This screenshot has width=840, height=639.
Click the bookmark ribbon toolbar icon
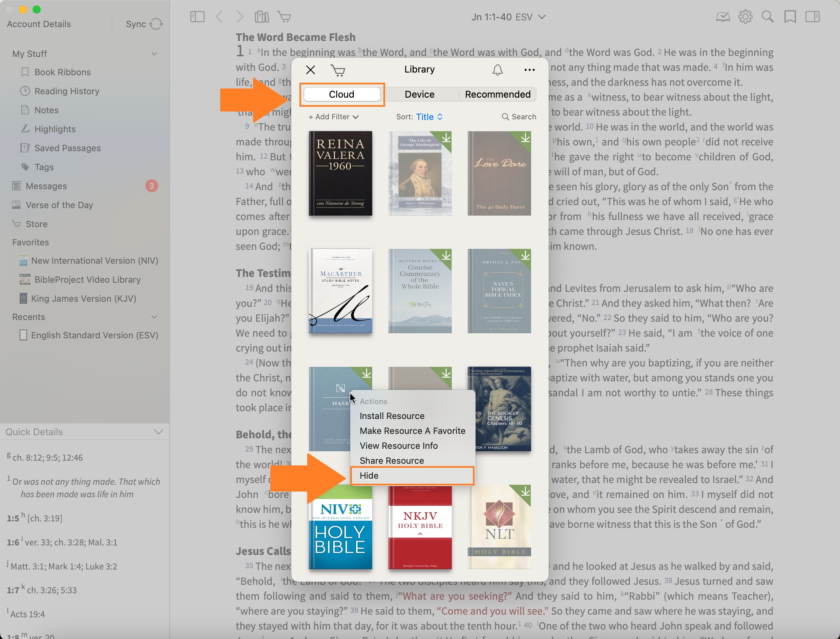coord(790,17)
